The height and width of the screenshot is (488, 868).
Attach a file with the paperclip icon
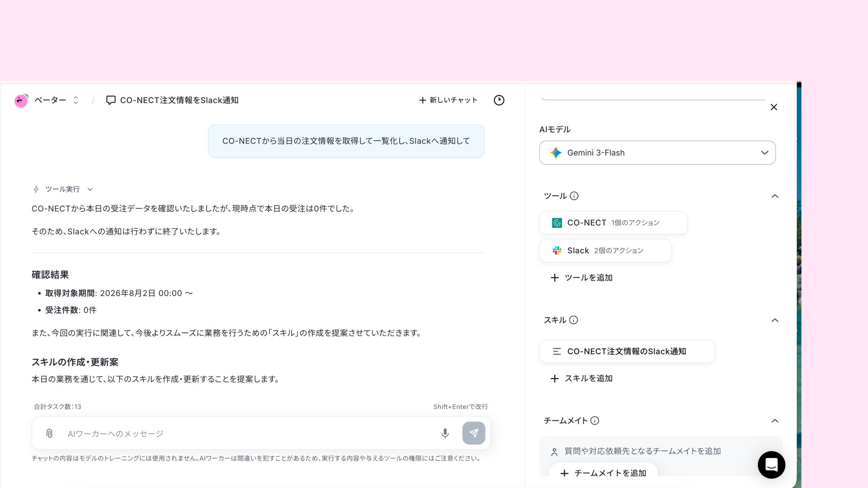[x=50, y=433]
